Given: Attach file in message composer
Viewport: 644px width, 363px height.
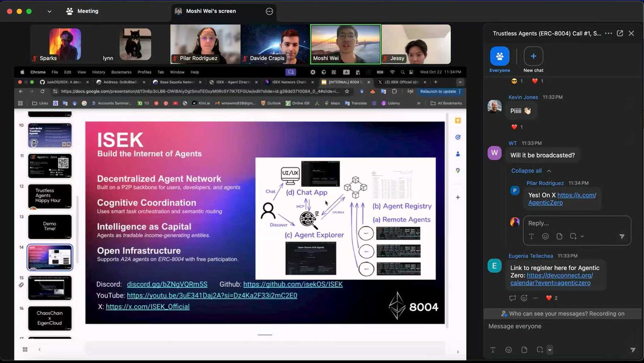Looking at the screenshot, I should (524, 350).
